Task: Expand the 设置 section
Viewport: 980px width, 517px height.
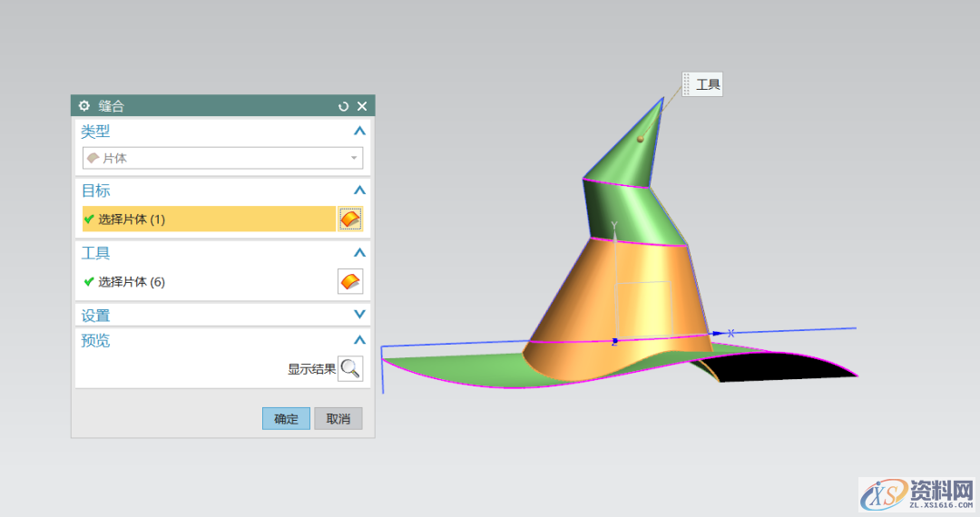Action: pos(359,315)
